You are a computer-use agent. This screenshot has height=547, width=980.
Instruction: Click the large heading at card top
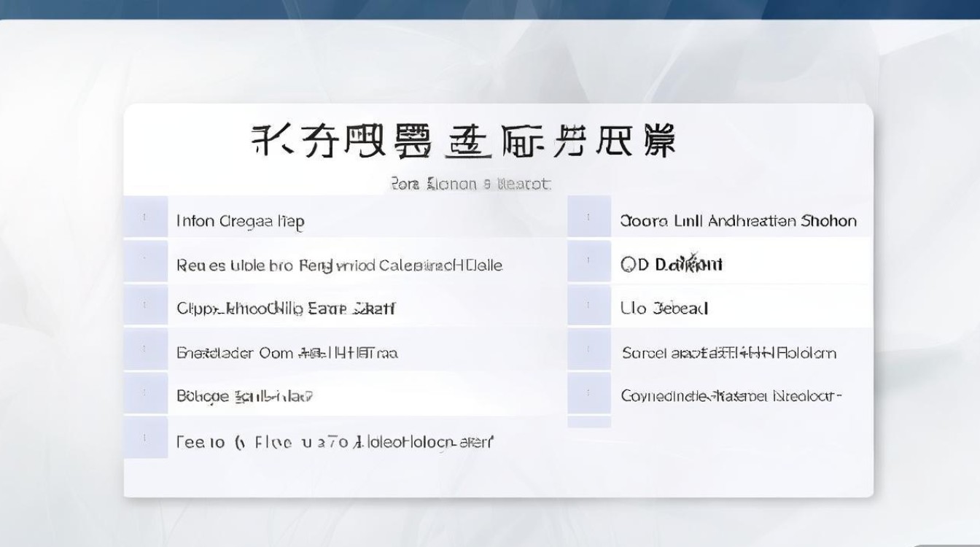tap(464, 141)
